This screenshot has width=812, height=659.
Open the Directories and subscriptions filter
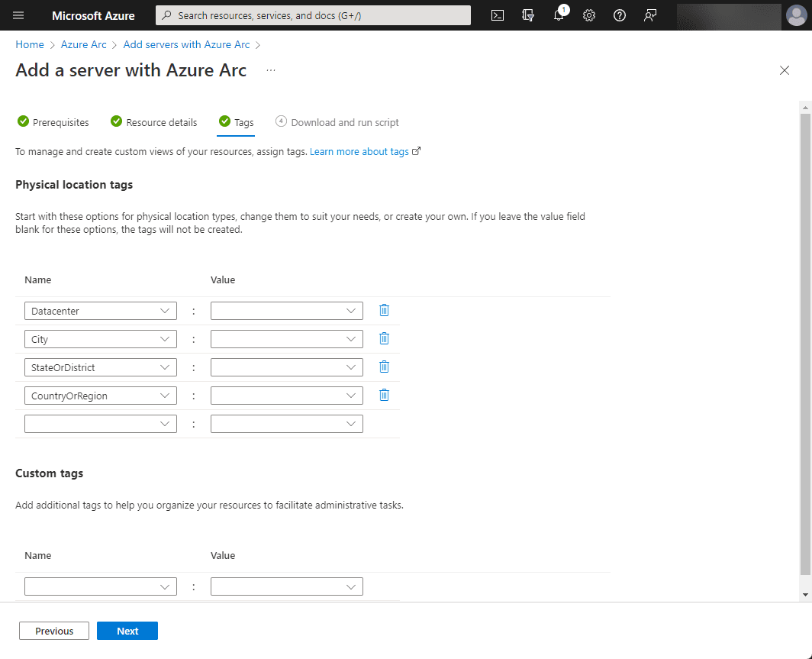point(527,15)
